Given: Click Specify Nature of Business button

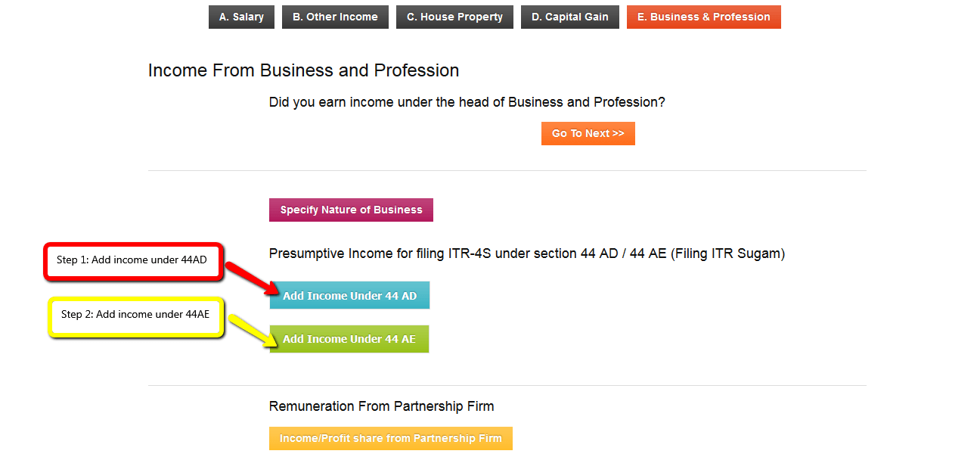Looking at the screenshot, I should click(x=351, y=210).
